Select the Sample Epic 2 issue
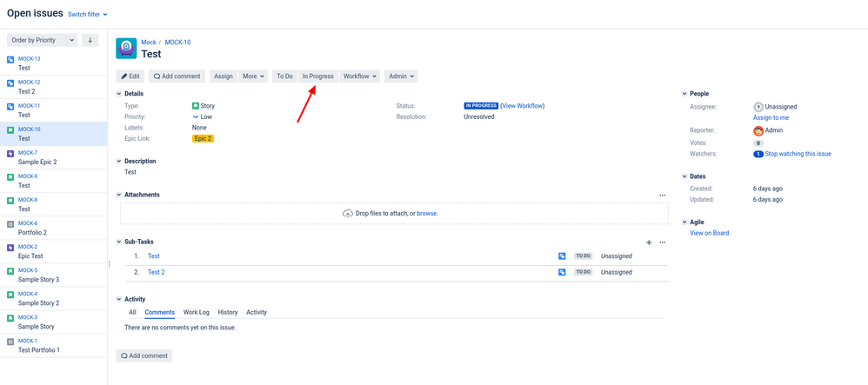The image size is (868, 385). [x=54, y=157]
